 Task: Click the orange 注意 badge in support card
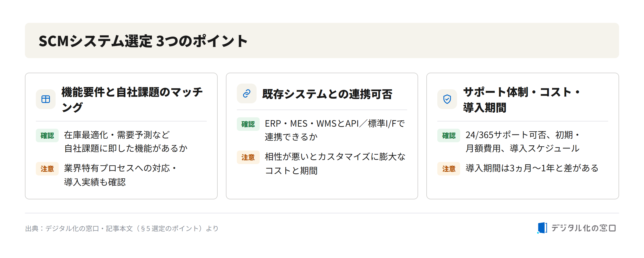coord(449,169)
